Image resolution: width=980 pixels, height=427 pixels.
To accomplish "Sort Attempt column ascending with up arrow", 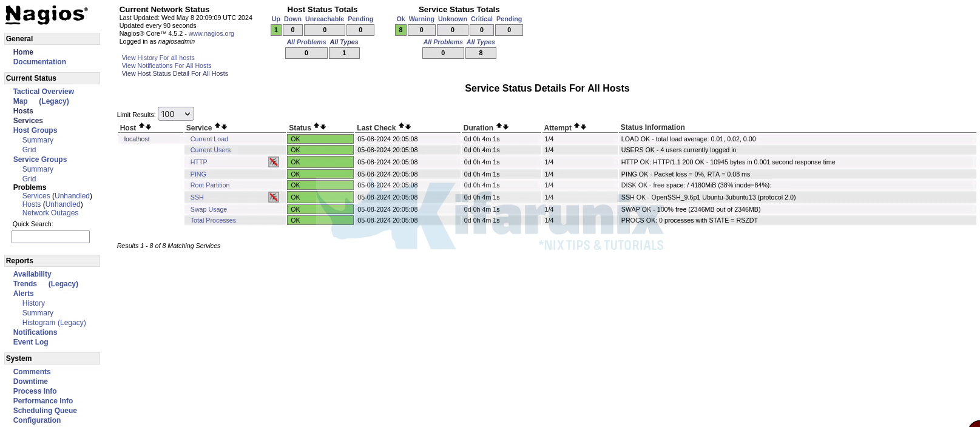I will tap(576, 127).
